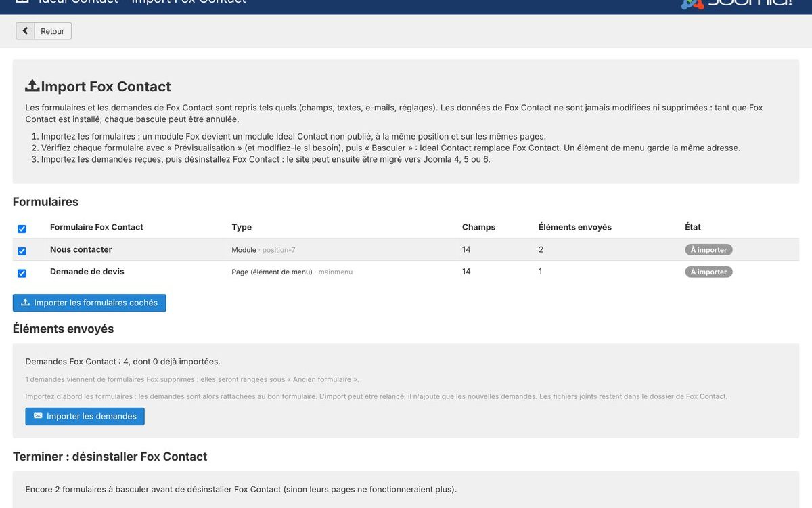Click the État column header

click(x=693, y=227)
